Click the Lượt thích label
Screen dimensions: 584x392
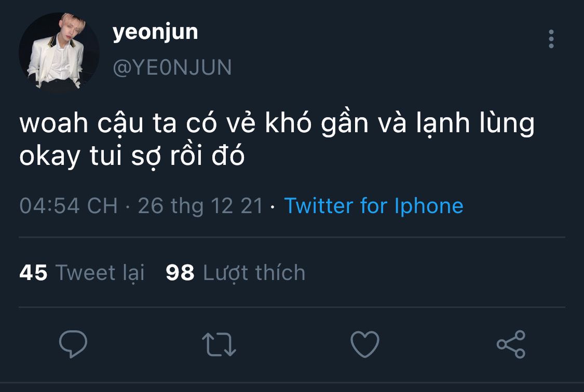pyautogui.click(x=254, y=273)
